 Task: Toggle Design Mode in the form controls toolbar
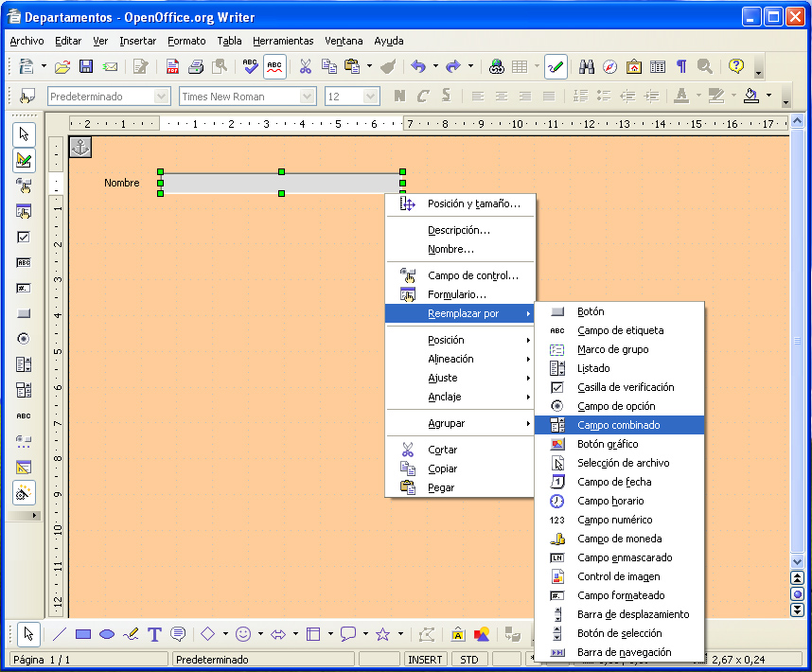[24, 161]
